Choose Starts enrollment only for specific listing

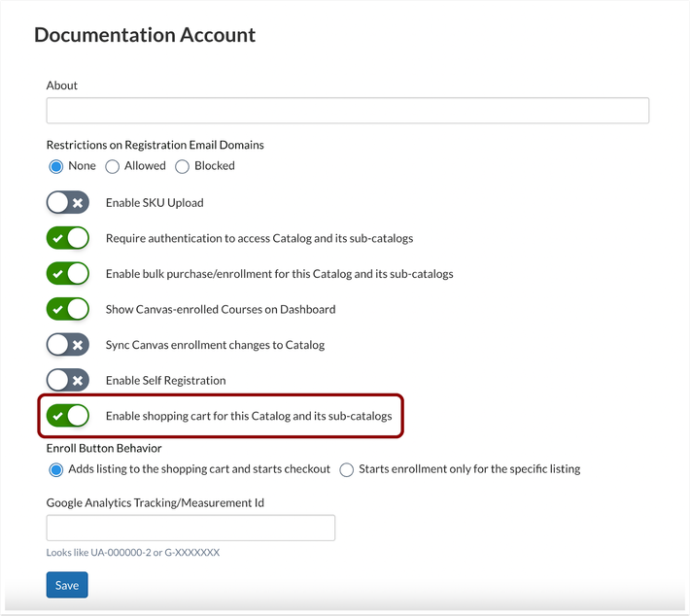[x=347, y=469]
